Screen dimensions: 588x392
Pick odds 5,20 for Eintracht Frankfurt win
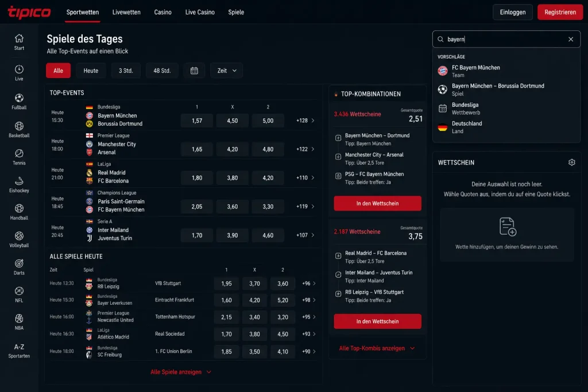(x=283, y=300)
